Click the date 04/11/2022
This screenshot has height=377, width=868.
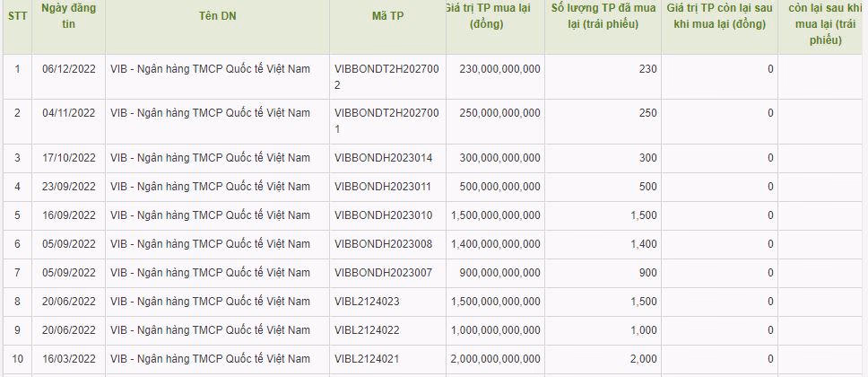(68, 113)
